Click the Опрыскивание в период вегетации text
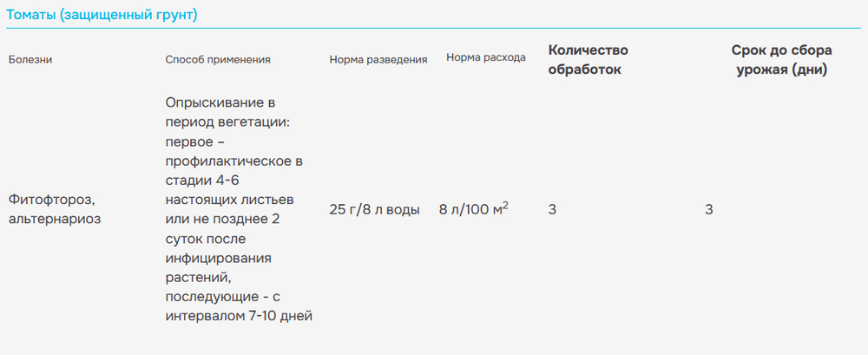 click(x=227, y=113)
